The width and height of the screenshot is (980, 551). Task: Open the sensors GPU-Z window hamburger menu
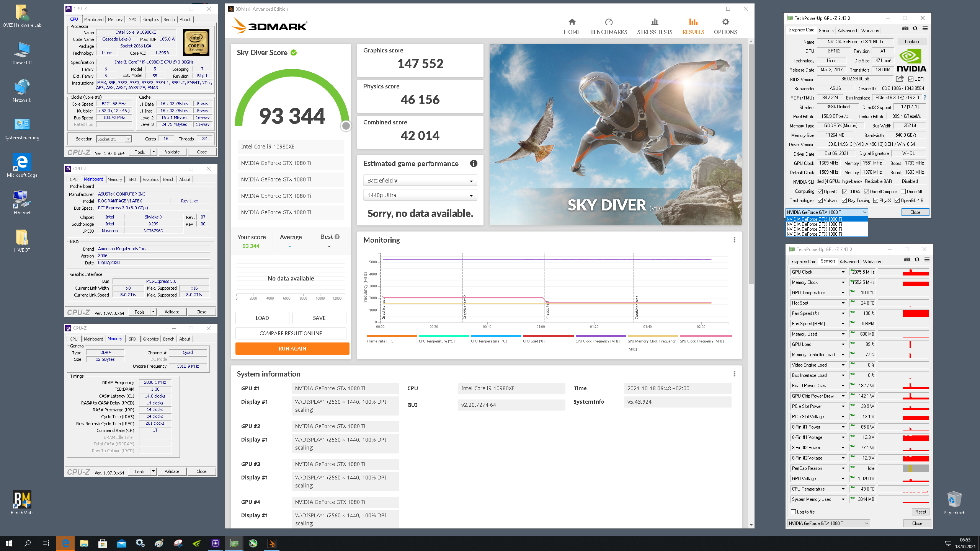(927, 259)
